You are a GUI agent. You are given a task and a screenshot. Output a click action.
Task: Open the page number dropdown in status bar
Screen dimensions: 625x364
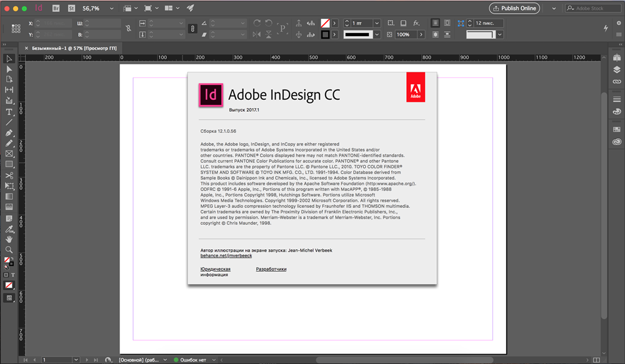[76, 360]
